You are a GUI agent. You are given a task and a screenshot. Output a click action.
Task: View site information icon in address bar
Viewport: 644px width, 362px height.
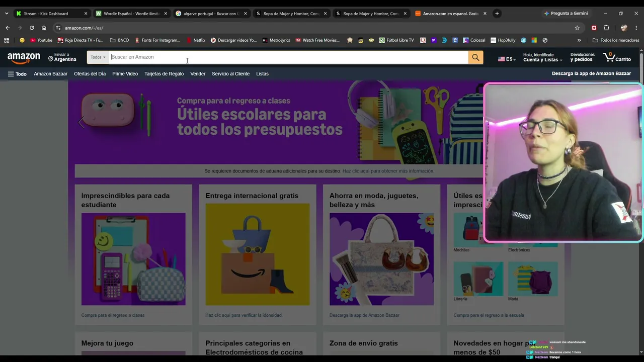point(58,28)
